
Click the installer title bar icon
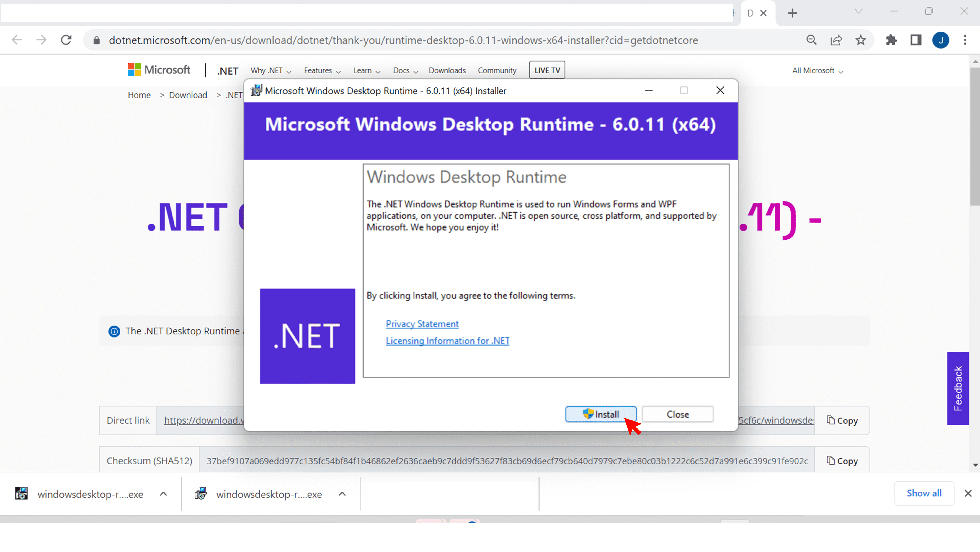(x=256, y=91)
